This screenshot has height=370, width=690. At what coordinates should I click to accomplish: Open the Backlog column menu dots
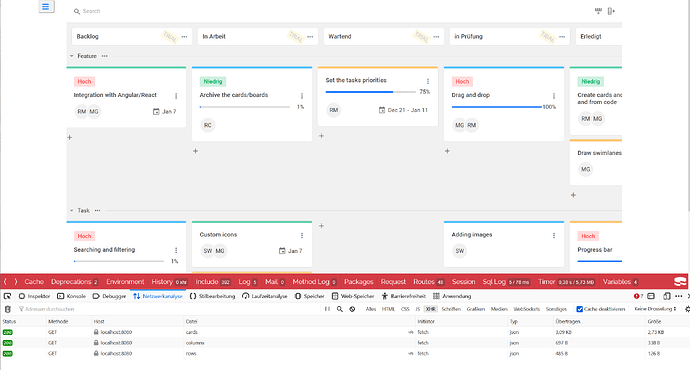pos(184,37)
